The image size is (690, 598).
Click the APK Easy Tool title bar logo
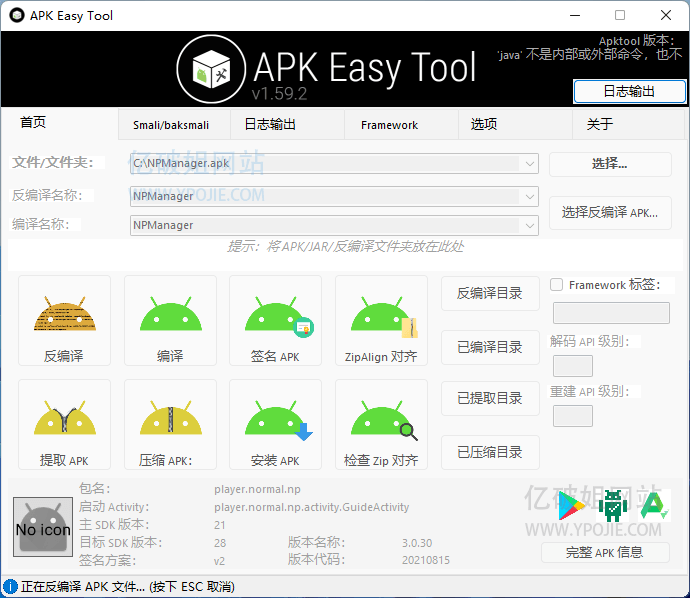coord(17,15)
